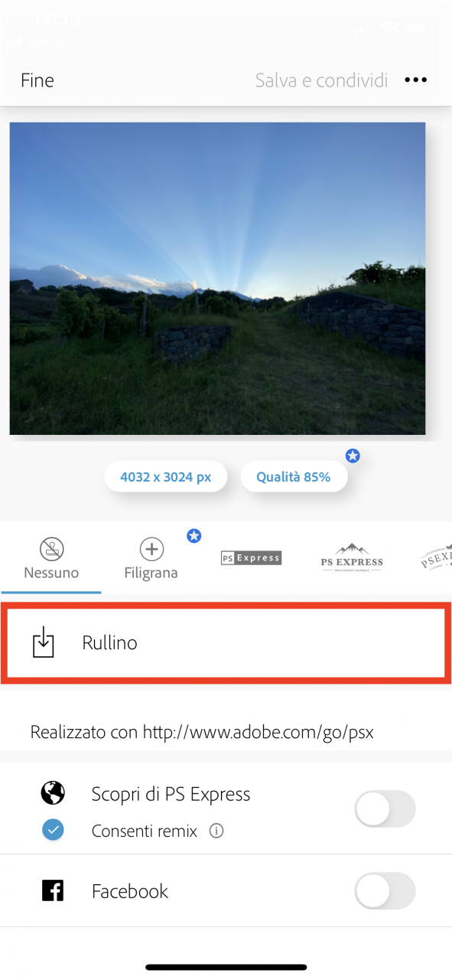Tap the premium star badge near Qualità
This screenshot has width=452, height=980.
tap(353, 456)
